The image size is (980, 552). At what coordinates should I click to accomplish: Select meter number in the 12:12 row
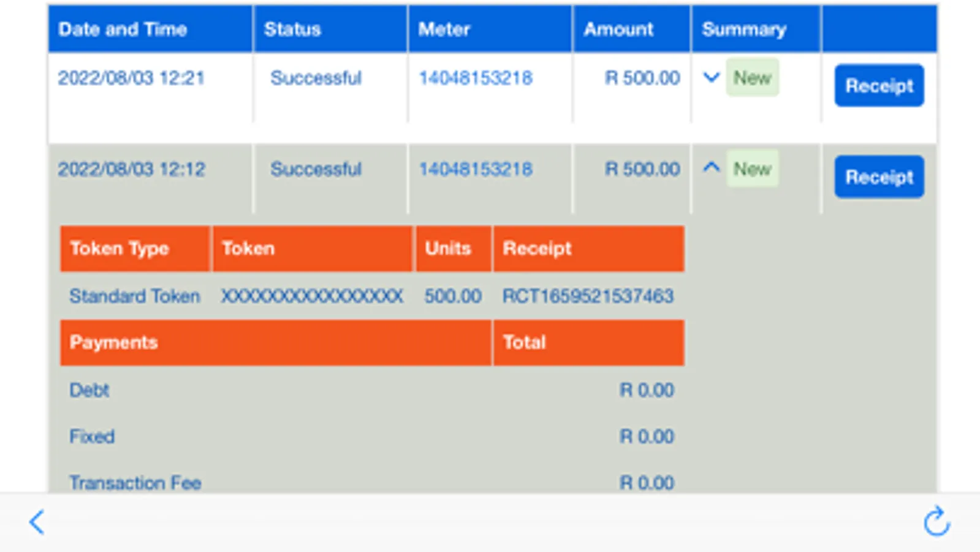476,169
